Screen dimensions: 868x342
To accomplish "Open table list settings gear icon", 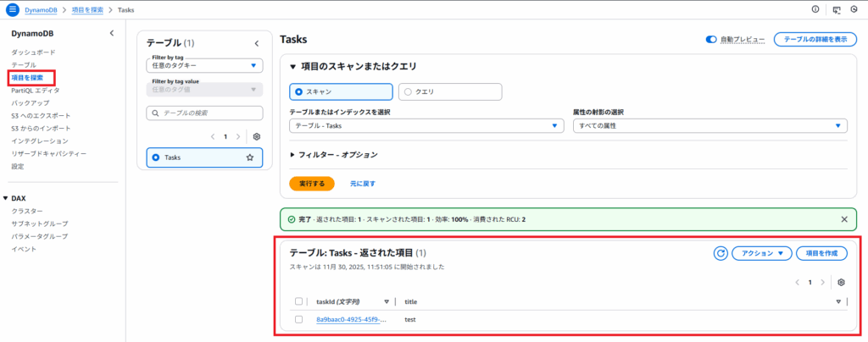I will coord(257,136).
